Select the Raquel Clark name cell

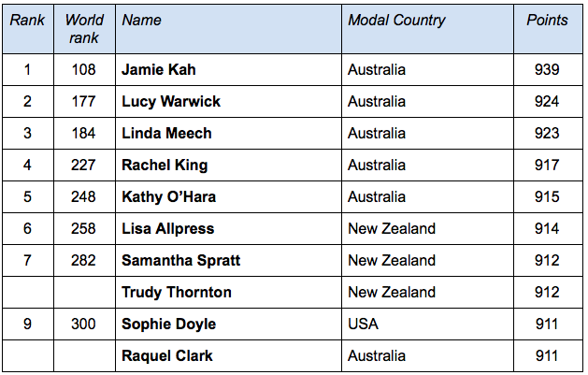pyautogui.click(x=167, y=356)
